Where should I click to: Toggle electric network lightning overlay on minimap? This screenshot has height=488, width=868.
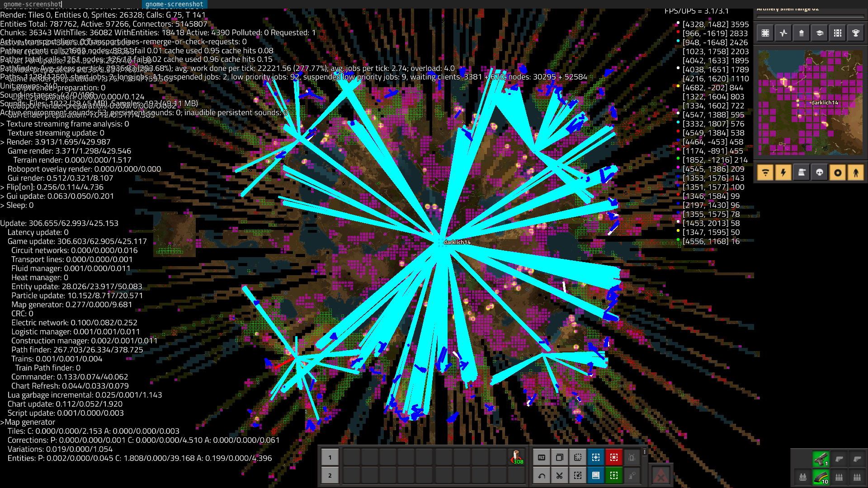[783, 173]
